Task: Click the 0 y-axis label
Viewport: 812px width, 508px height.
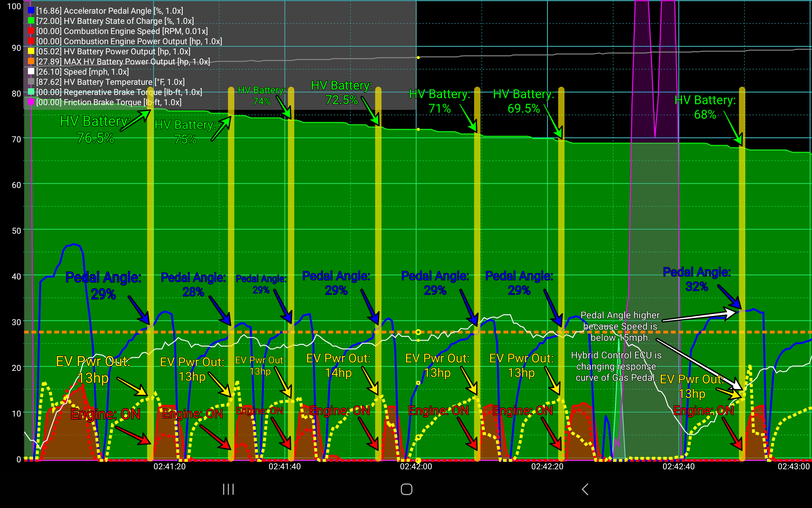Action: pyautogui.click(x=19, y=459)
